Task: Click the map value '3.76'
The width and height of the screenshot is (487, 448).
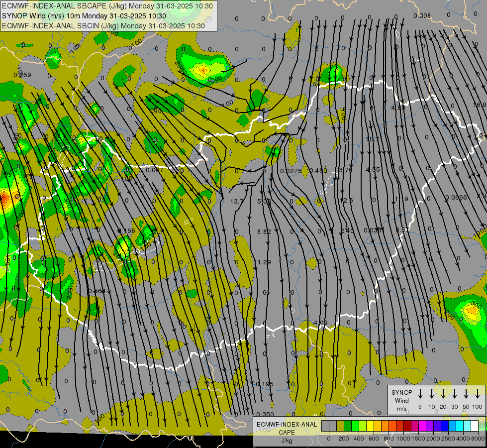Action: 346,170
